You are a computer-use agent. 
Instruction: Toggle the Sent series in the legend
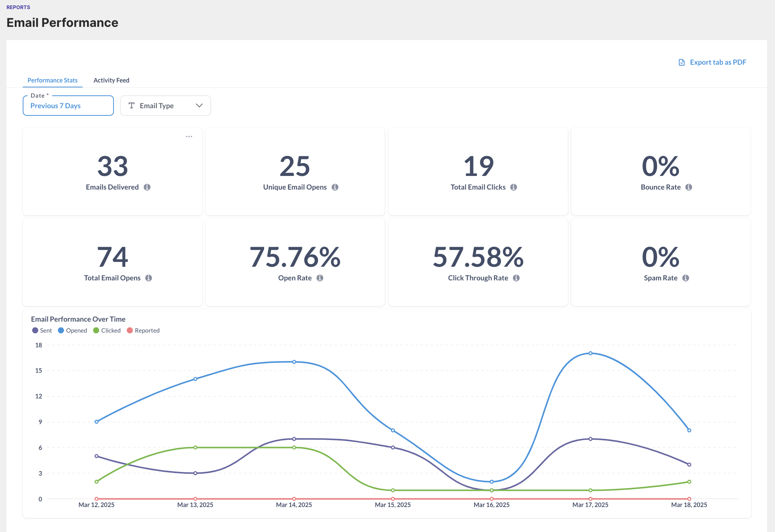coord(42,330)
